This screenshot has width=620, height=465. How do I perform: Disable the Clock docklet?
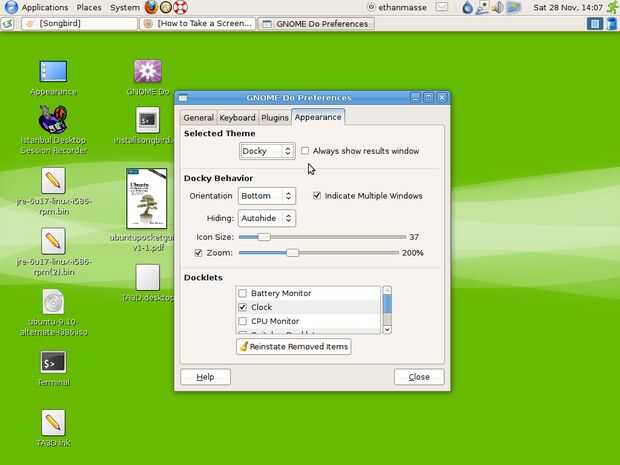click(243, 307)
